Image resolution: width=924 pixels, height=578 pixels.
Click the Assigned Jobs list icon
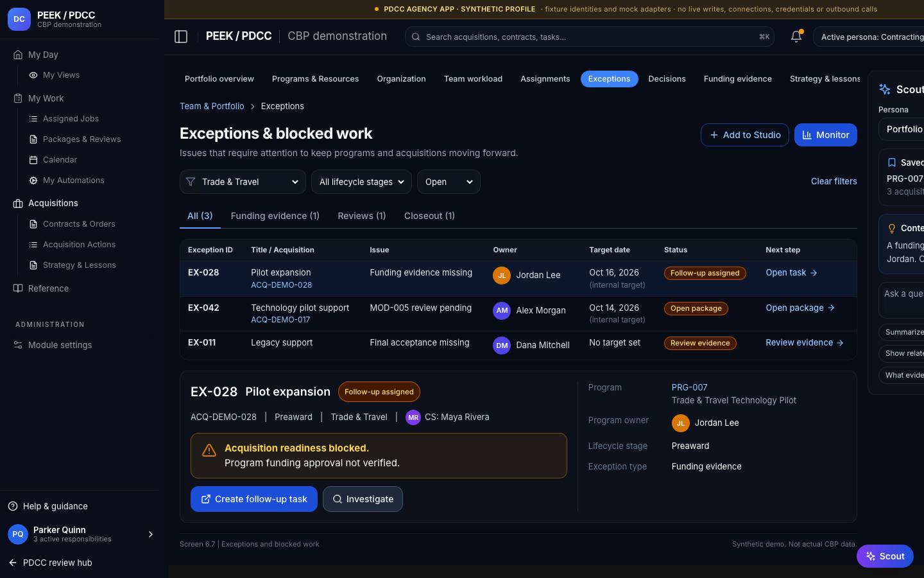click(33, 119)
